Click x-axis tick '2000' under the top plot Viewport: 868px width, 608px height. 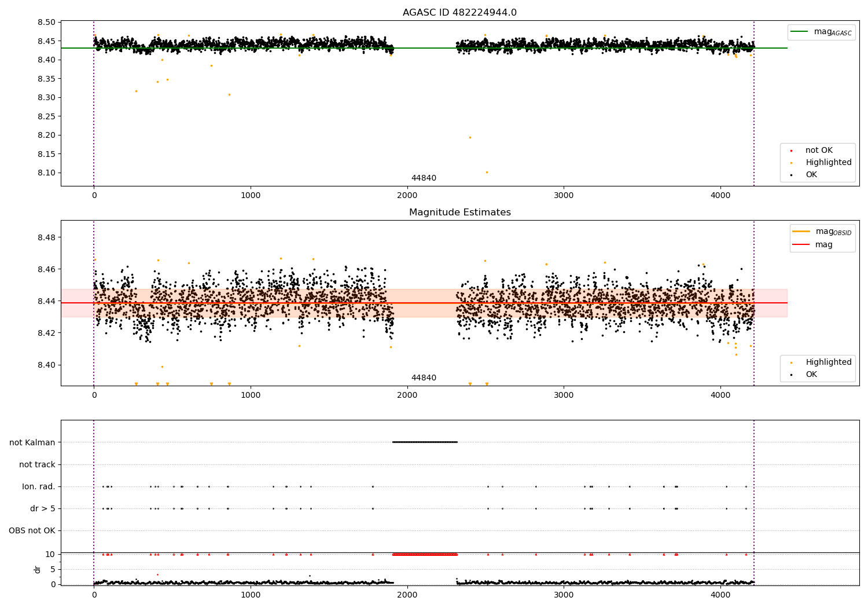click(407, 196)
